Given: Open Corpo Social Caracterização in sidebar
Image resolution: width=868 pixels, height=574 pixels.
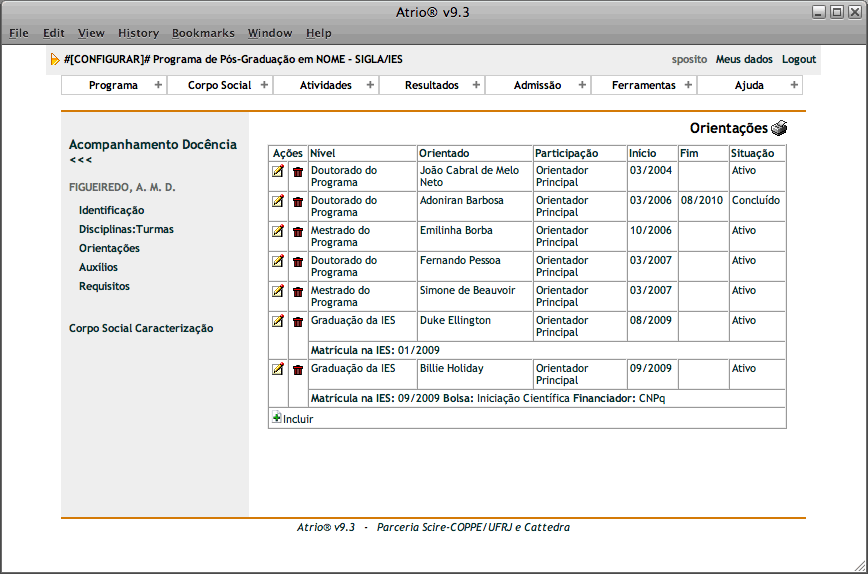Looking at the screenshot, I should [x=140, y=328].
